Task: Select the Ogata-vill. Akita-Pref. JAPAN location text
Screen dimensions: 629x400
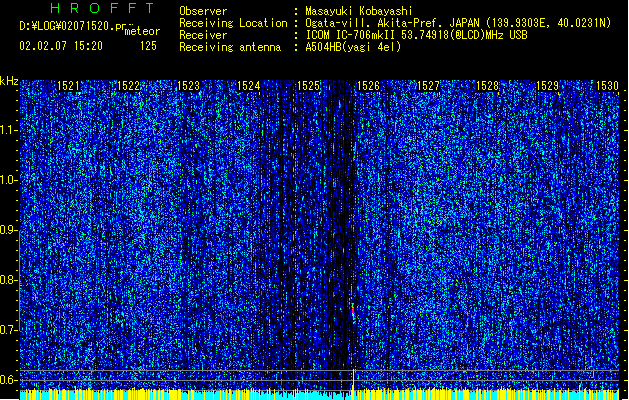Action: pyautogui.click(x=458, y=23)
